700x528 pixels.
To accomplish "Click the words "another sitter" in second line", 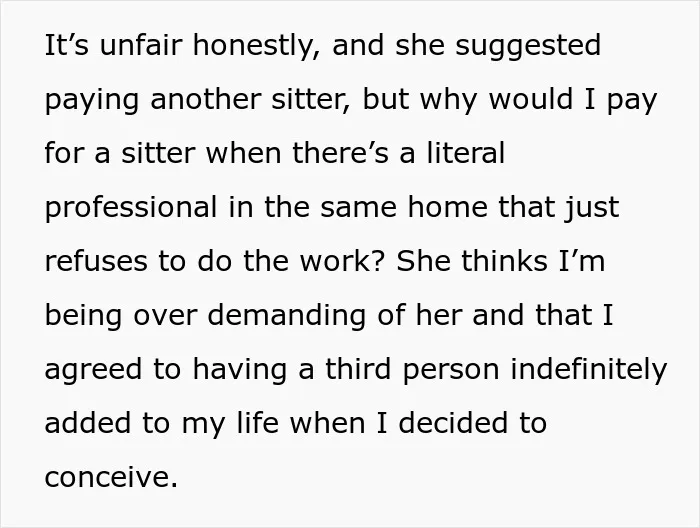I will pos(249,100).
